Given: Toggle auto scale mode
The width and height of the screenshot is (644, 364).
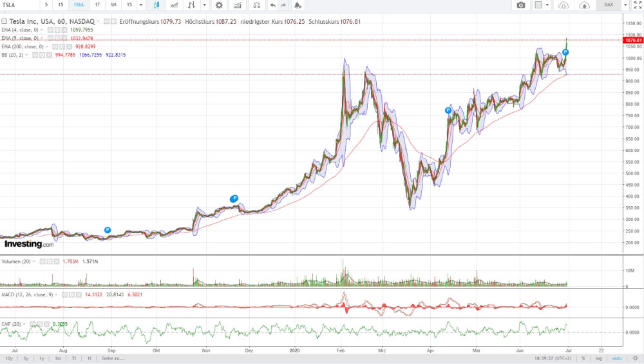Looking at the screenshot, I should click(618, 358).
